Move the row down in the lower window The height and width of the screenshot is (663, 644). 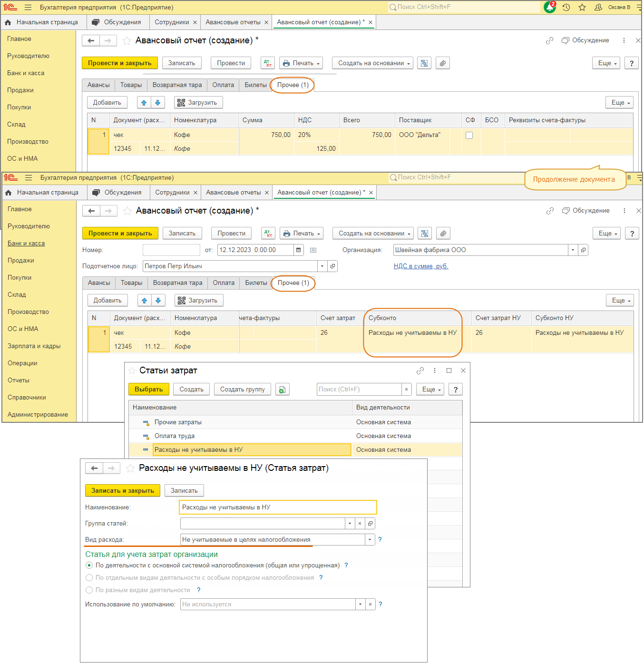[x=158, y=301]
